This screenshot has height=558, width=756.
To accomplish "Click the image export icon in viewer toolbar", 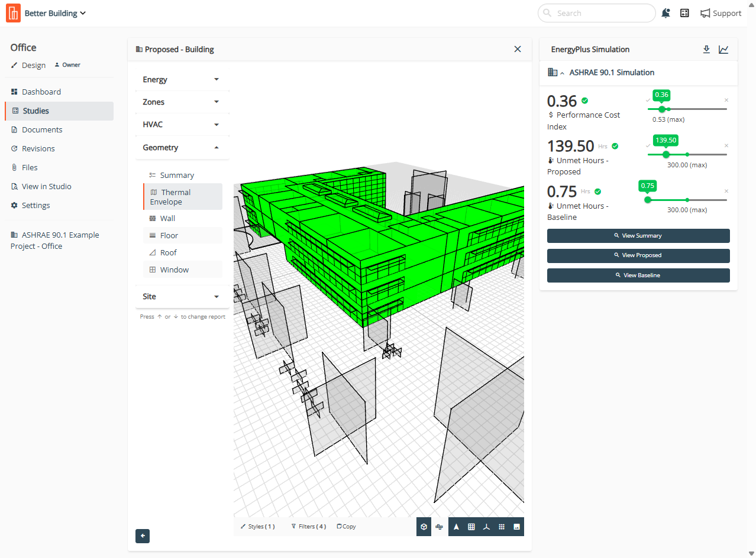I will [x=516, y=527].
